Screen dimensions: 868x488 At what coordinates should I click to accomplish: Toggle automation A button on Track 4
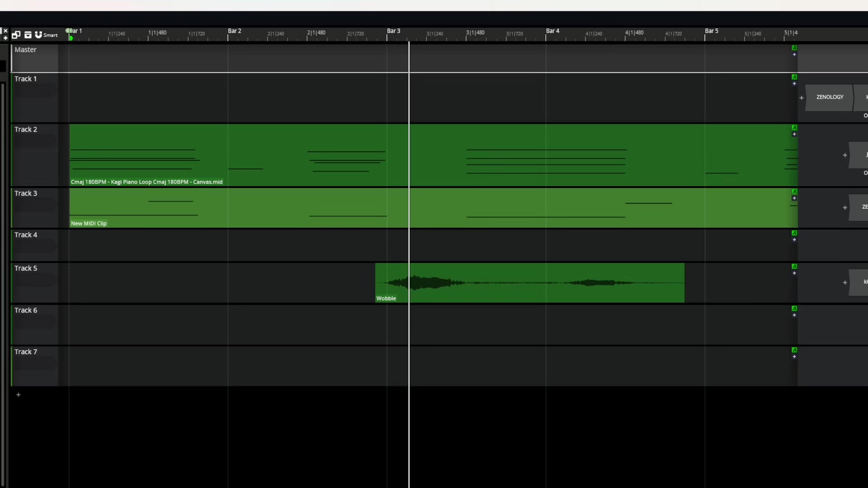coord(794,233)
